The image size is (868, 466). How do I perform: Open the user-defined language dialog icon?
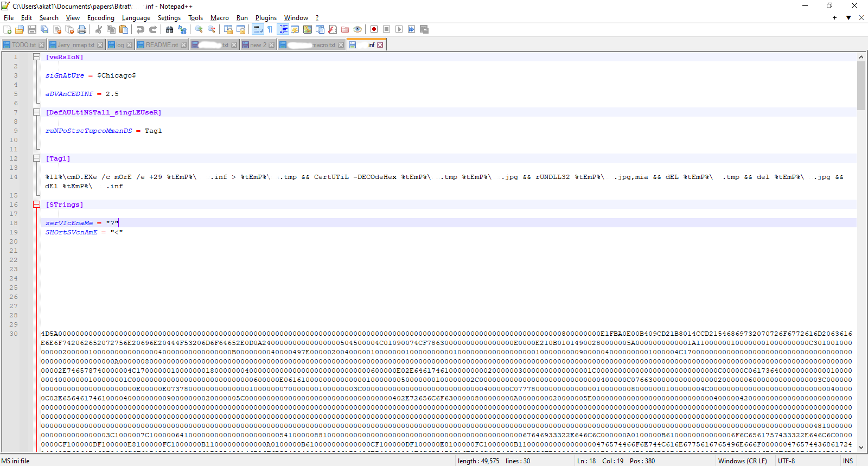[x=295, y=29]
